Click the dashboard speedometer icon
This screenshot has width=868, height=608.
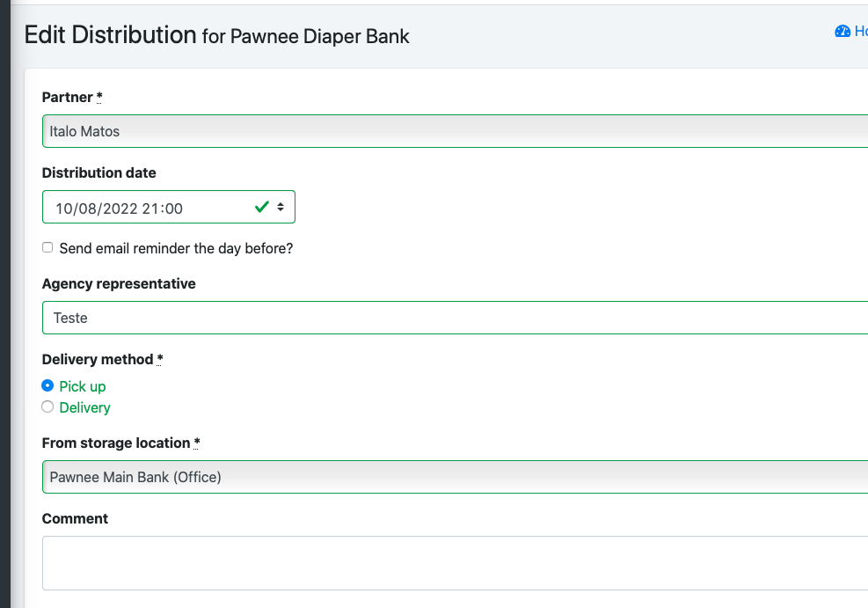842,31
